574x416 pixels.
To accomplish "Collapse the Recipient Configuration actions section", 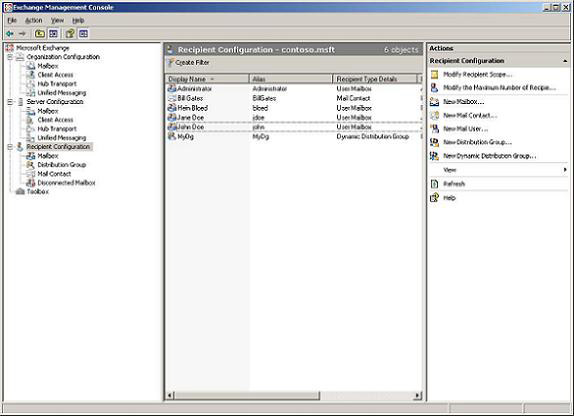I will 565,61.
